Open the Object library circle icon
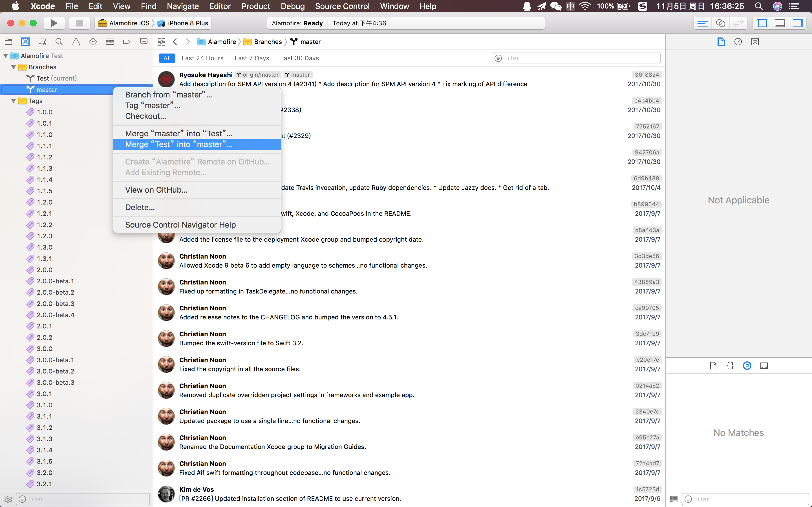 [747, 366]
